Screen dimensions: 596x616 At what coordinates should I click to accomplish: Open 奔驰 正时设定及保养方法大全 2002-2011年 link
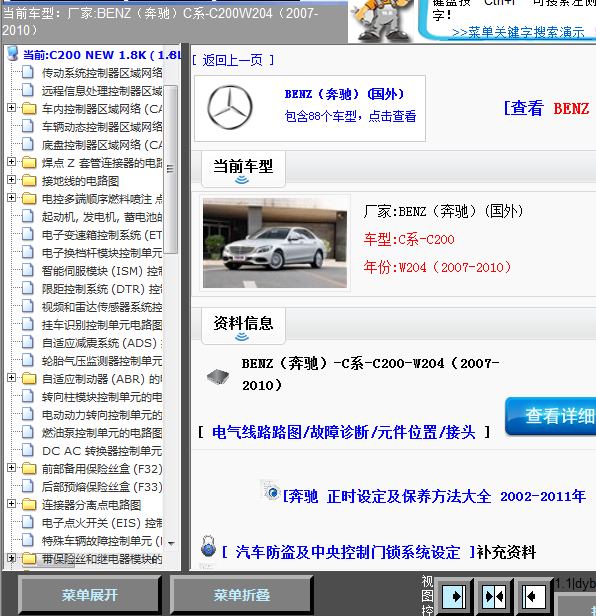(x=434, y=497)
